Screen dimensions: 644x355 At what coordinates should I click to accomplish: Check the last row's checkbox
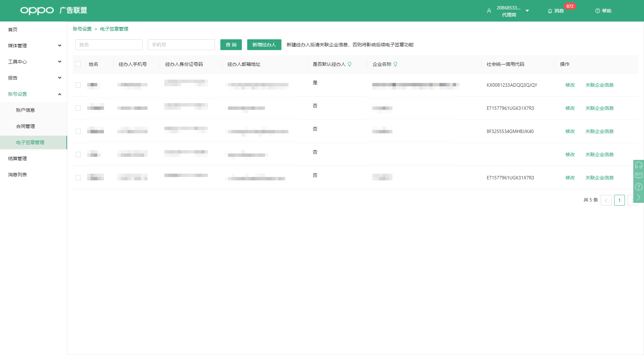pos(78,178)
